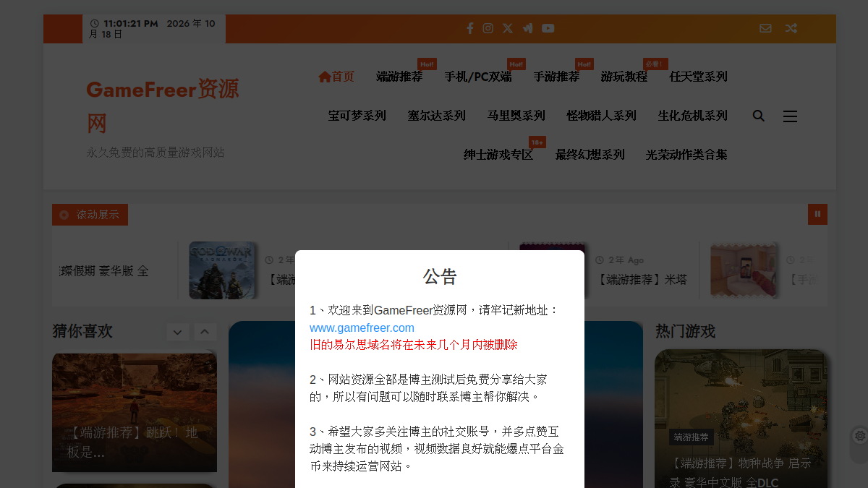868x488 pixels.
Task: Open 手机/PC双端 menu item
Action: [x=478, y=77]
